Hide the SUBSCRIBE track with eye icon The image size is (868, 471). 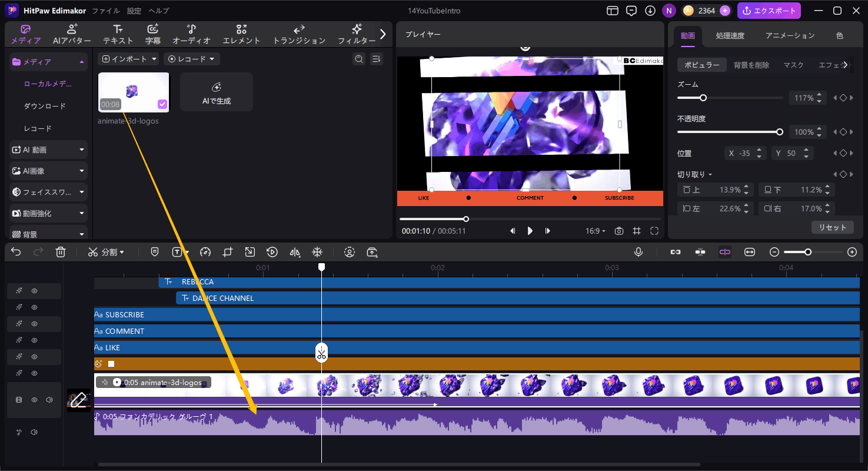(x=35, y=324)
